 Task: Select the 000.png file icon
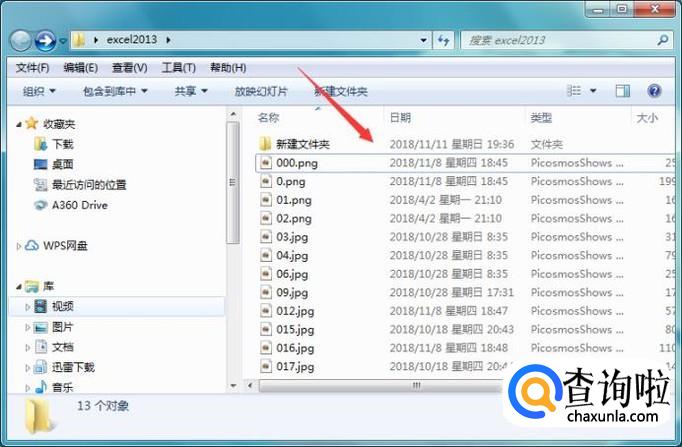265,162
